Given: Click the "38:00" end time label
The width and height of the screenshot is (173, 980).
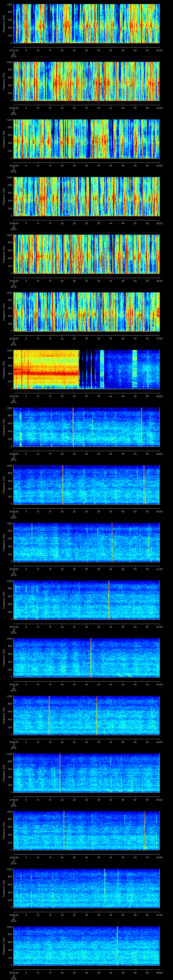Looking at the screenshot, I should tap(159, 396).
